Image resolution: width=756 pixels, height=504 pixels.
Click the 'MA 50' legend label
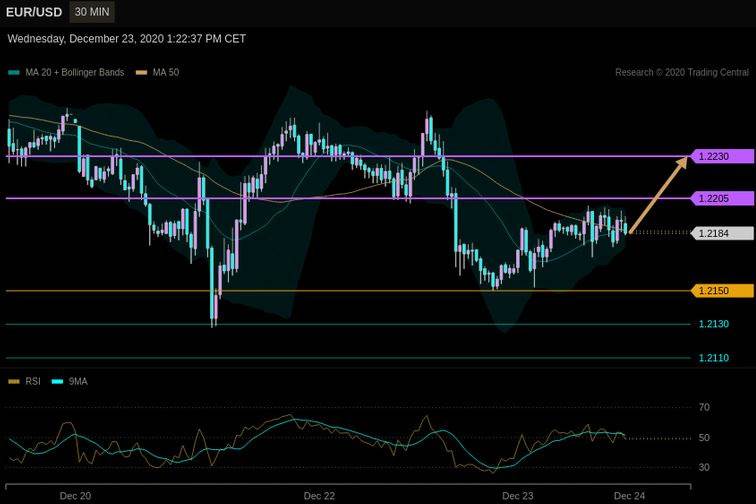[166, 72]
